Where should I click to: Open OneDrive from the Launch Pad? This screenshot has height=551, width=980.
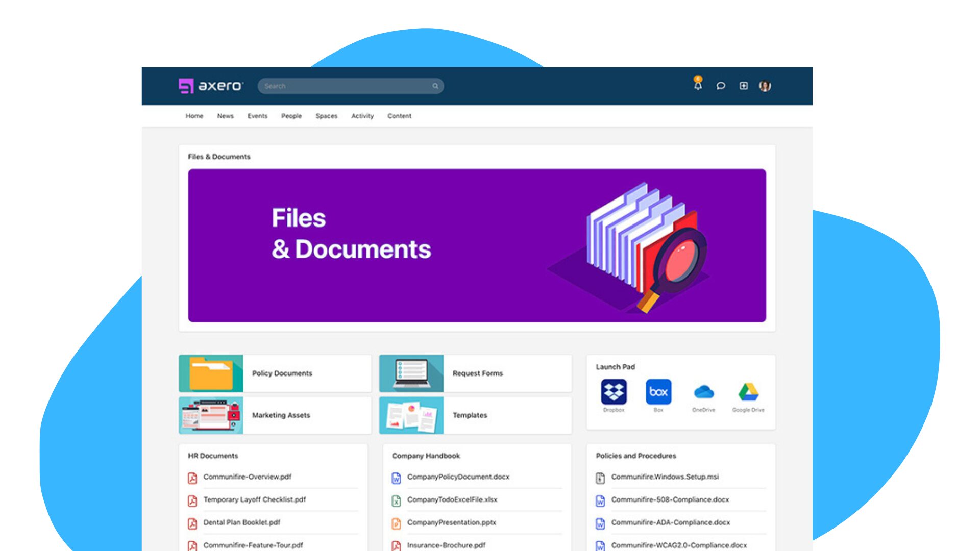[x=703, y=391]
